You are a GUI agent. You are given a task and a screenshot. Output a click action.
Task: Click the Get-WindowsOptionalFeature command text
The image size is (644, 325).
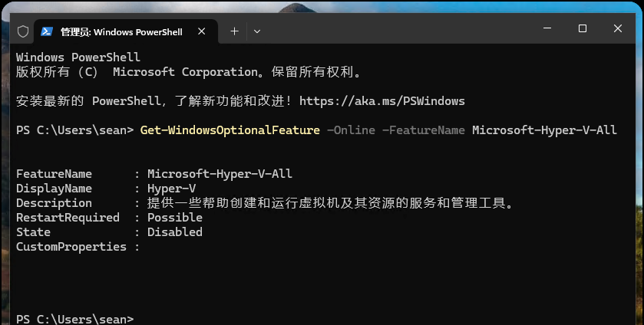pos(230,130)
